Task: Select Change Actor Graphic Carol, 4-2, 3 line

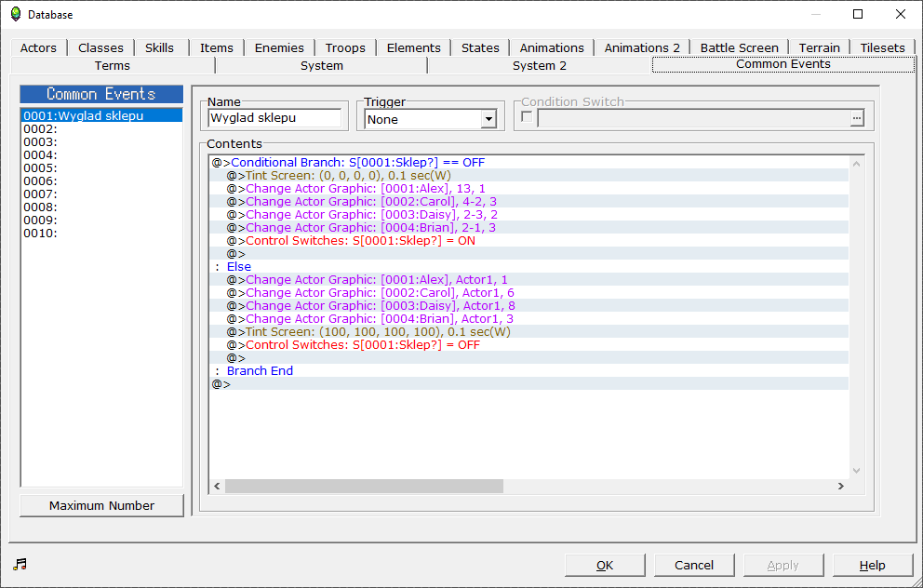Action: coord(529,201)
